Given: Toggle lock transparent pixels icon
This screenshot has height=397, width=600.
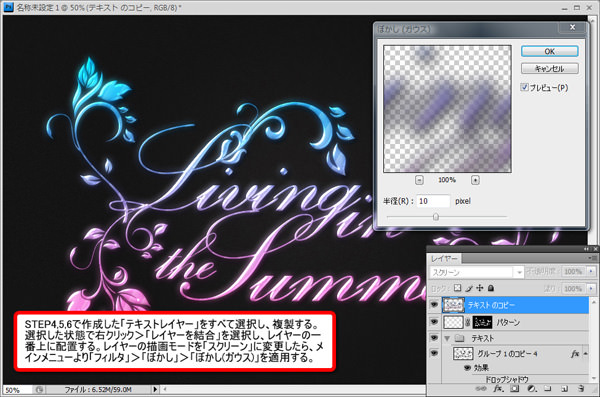Looking at the screenshot, I should coord(457,288).
